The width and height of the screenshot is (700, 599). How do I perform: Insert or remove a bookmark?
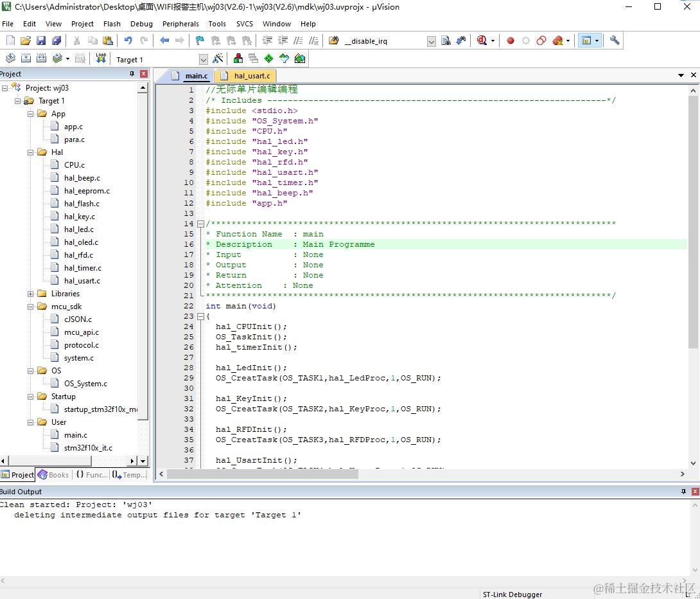tap(200, 40)
